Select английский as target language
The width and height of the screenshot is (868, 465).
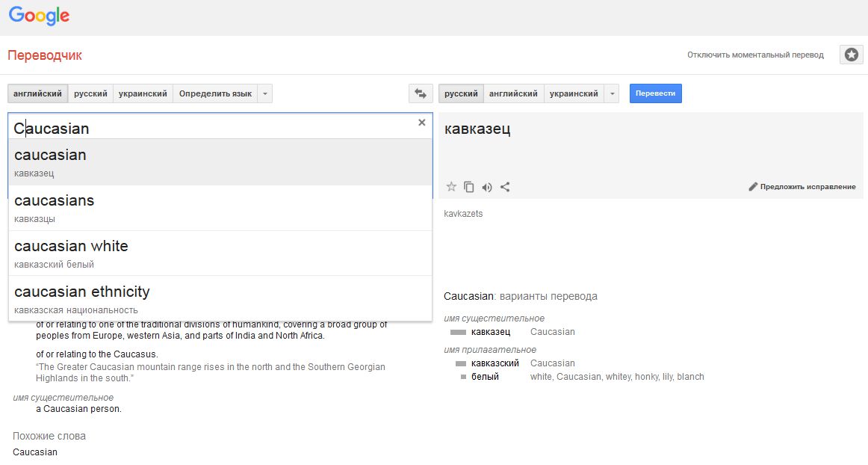tap(514, 93)
